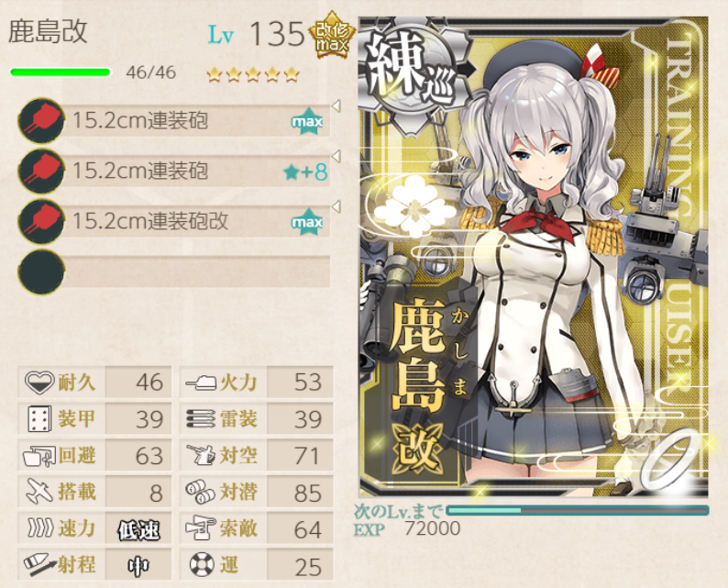Click the torpedo icon beside 雷装
Viewport: 728px width, 588px height.
[x=201, y=418]
